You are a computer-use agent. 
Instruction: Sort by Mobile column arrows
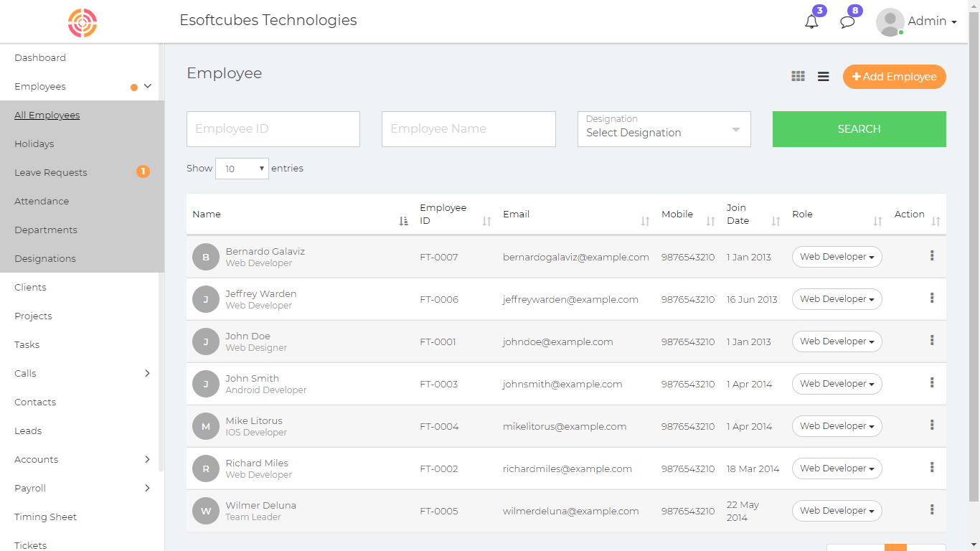point(710,221)
